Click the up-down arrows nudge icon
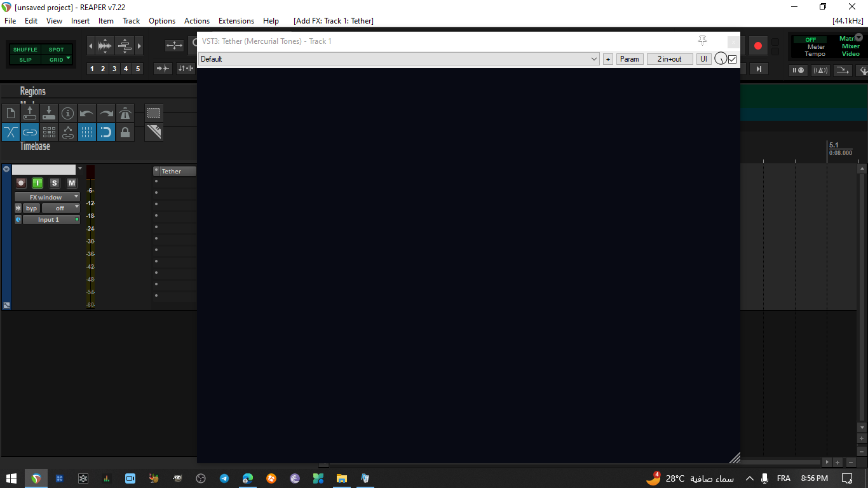The image size is (868, 488). (186, 69)
